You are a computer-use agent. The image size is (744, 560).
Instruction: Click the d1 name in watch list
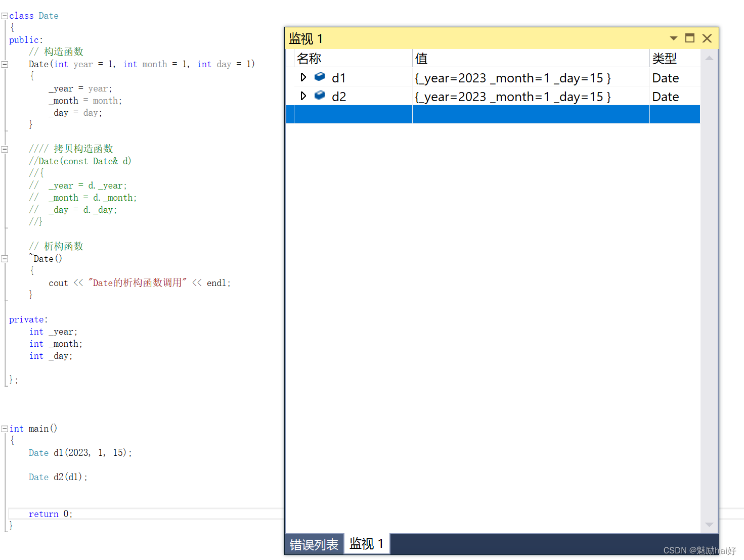pyautogui.click(x=338, y=78)
